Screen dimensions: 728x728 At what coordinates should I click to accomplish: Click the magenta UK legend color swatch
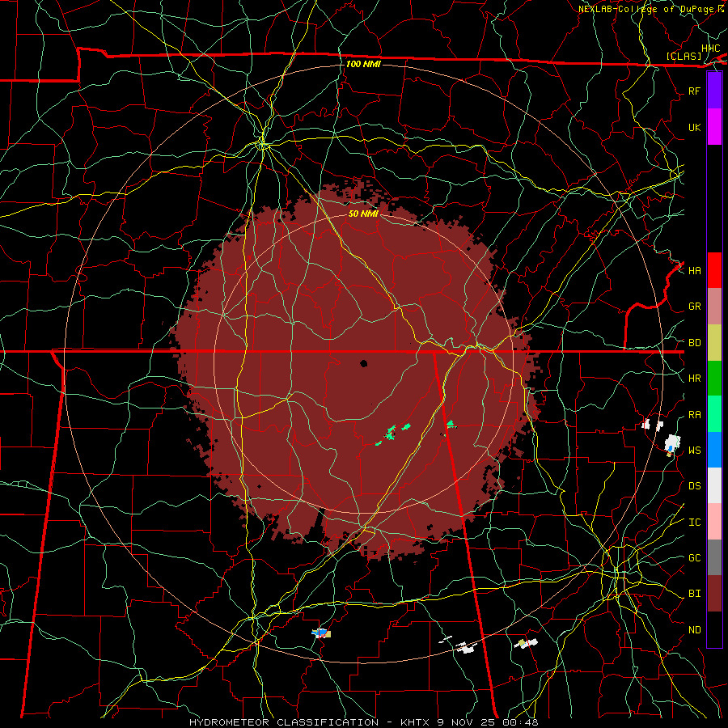[714, 127]
